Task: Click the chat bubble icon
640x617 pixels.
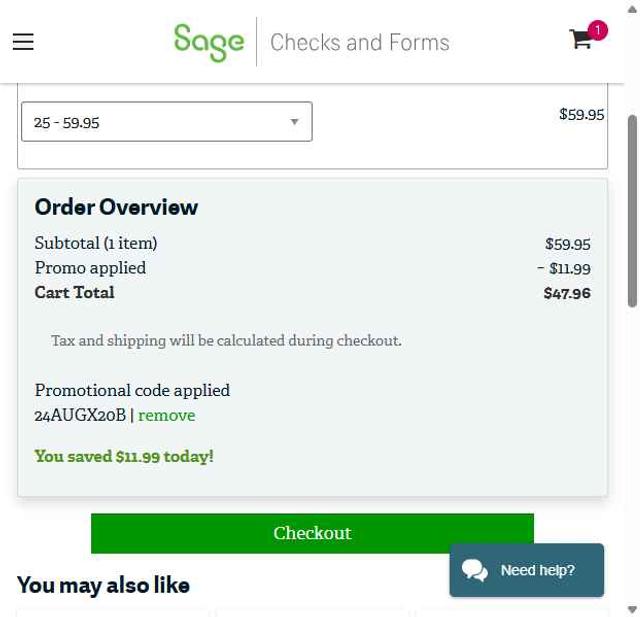Action: click(475, 570)
